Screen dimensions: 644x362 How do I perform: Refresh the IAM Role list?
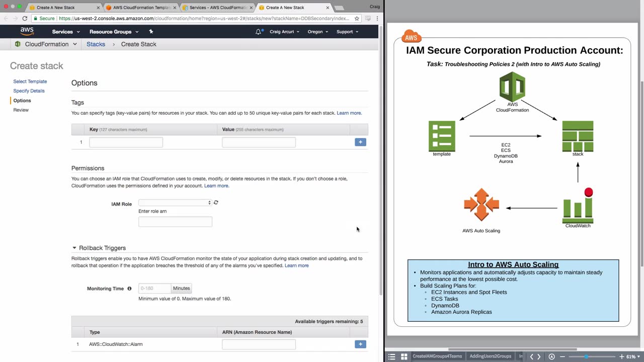216,202
